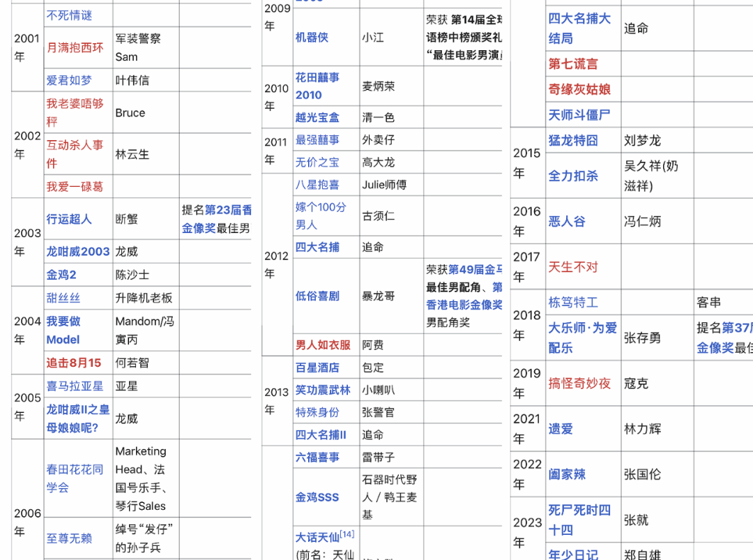
Task: Open the 行运超人 film page
Action: [x=69, y=219]
